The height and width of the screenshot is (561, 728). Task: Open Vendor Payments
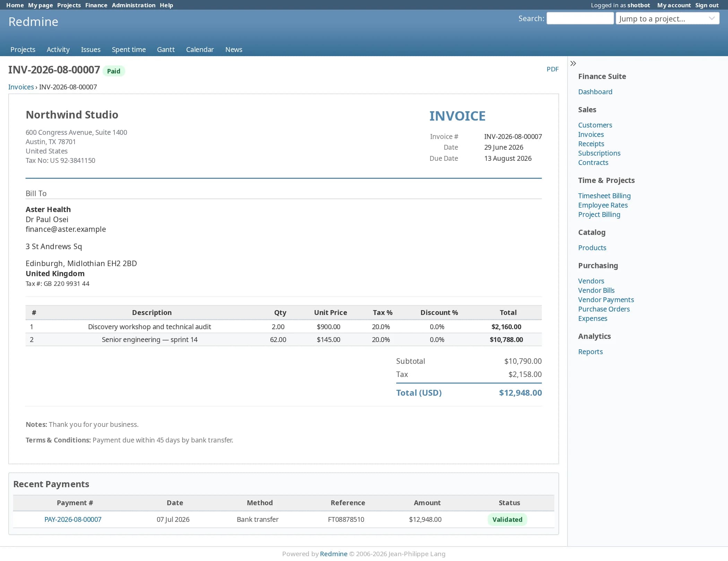coord(606,300)
